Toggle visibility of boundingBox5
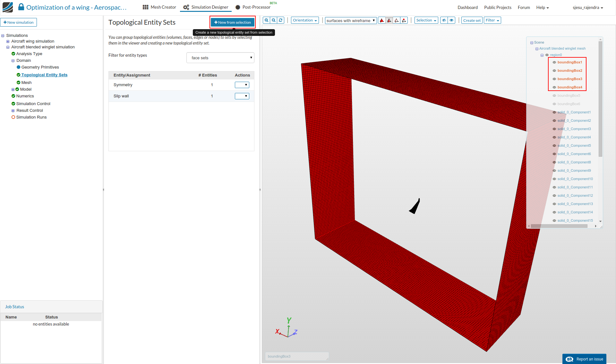 [554, 95]
